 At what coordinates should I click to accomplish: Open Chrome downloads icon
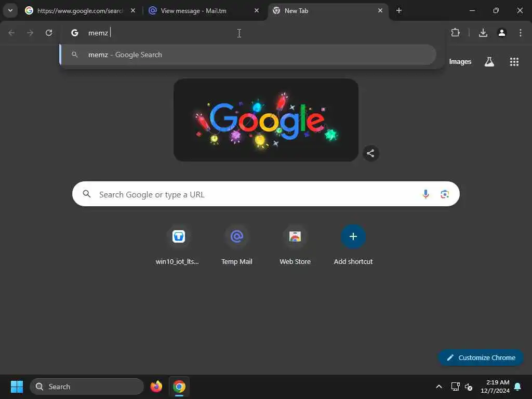(x=483, y=33)
